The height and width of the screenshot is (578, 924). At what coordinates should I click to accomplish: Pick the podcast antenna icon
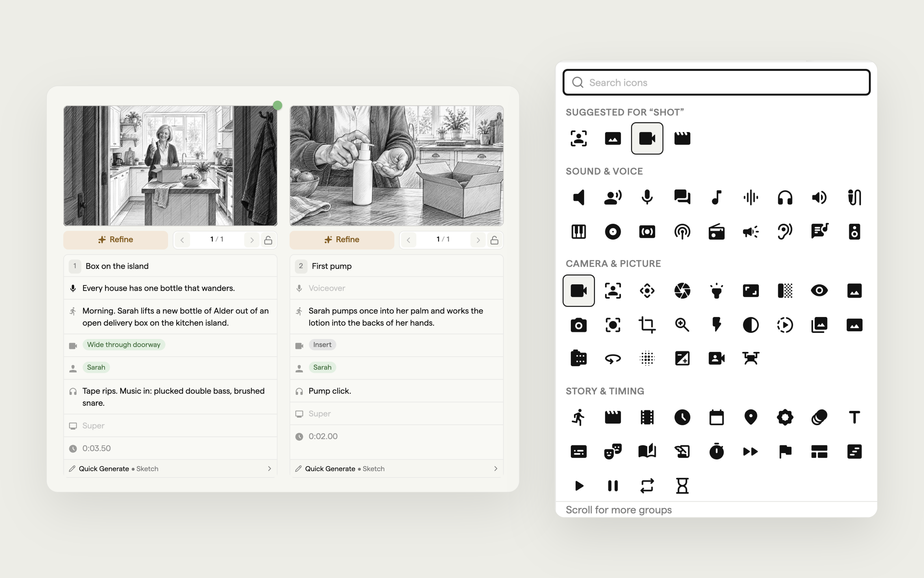click(x=682, y=231)
